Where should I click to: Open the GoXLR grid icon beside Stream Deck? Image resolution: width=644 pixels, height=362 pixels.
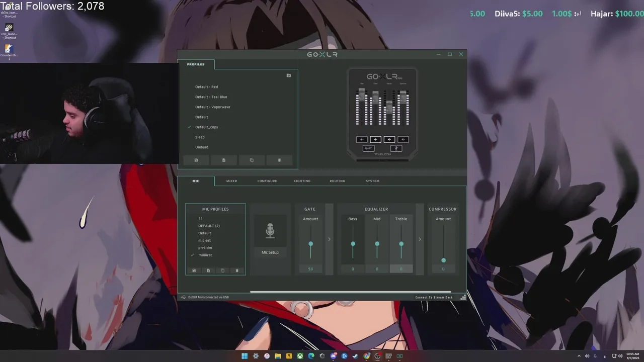tap(463, 297)
